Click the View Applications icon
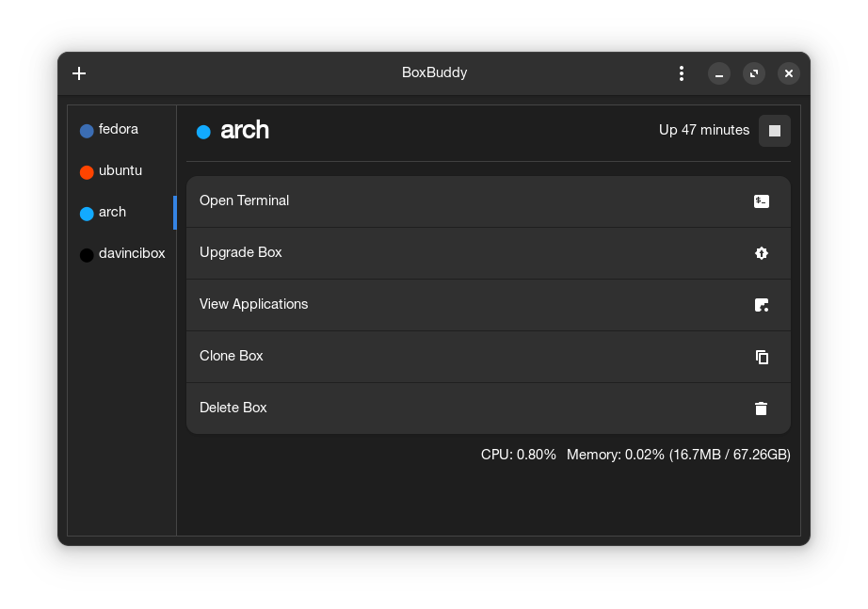The height and width of the screenshot is (609, 868). point(762,305)
